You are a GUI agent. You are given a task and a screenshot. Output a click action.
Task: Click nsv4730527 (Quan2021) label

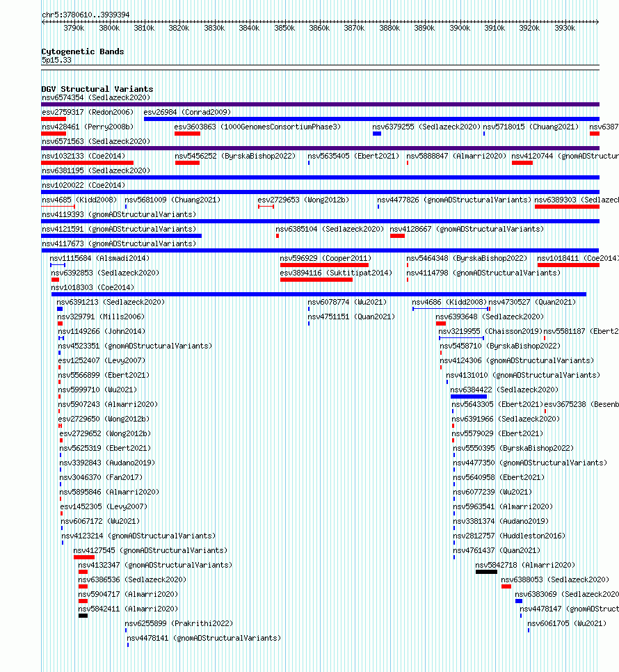[x=532, y=302]
